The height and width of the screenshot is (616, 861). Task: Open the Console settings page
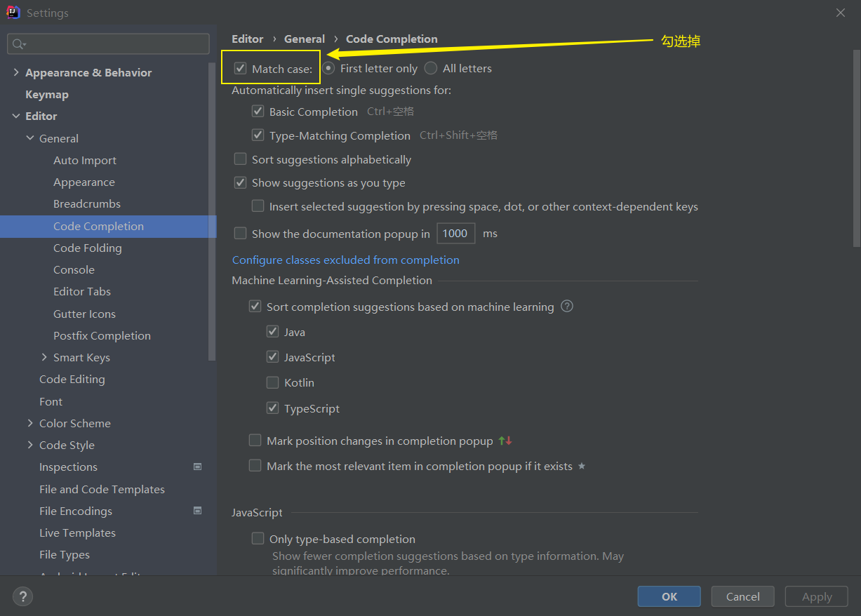(74, 269)
